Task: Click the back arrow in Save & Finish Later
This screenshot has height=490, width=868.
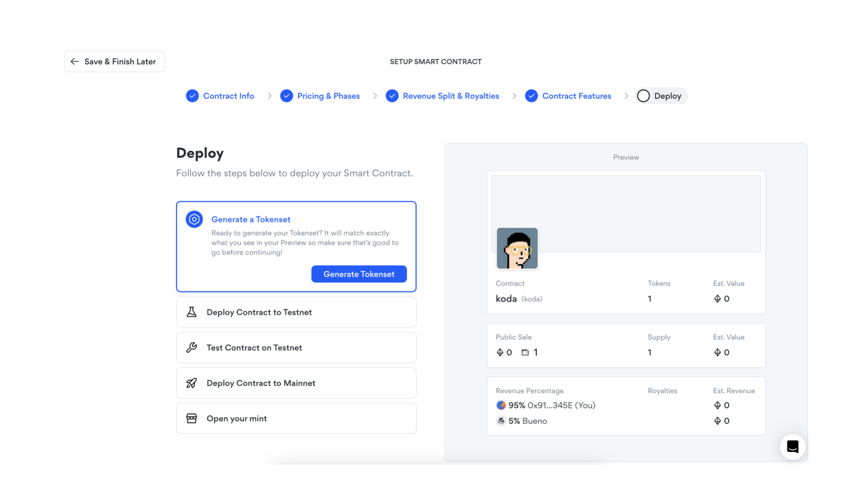Action: pyautogui.click(x=75, y=61)
